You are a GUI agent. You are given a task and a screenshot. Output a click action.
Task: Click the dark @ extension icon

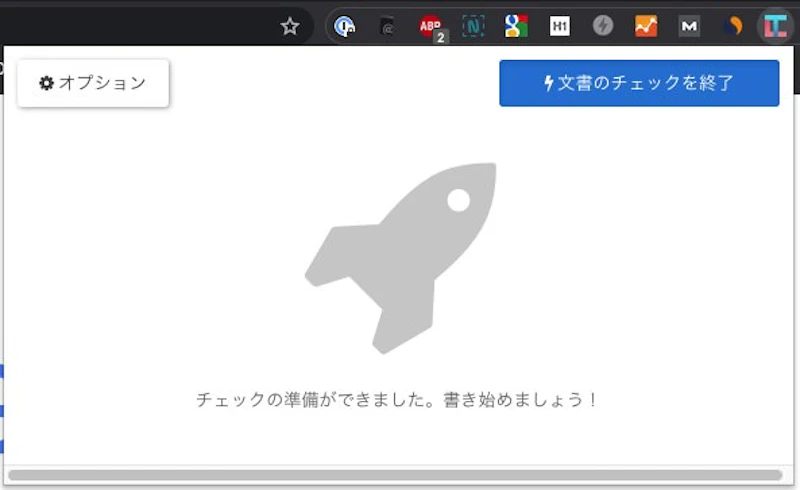387,26
